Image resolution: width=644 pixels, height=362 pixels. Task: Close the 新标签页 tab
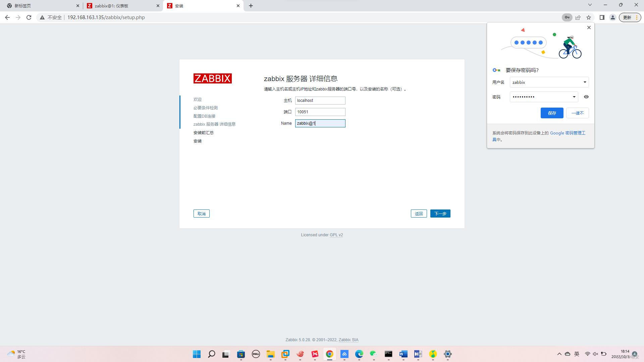coord(78,6)
